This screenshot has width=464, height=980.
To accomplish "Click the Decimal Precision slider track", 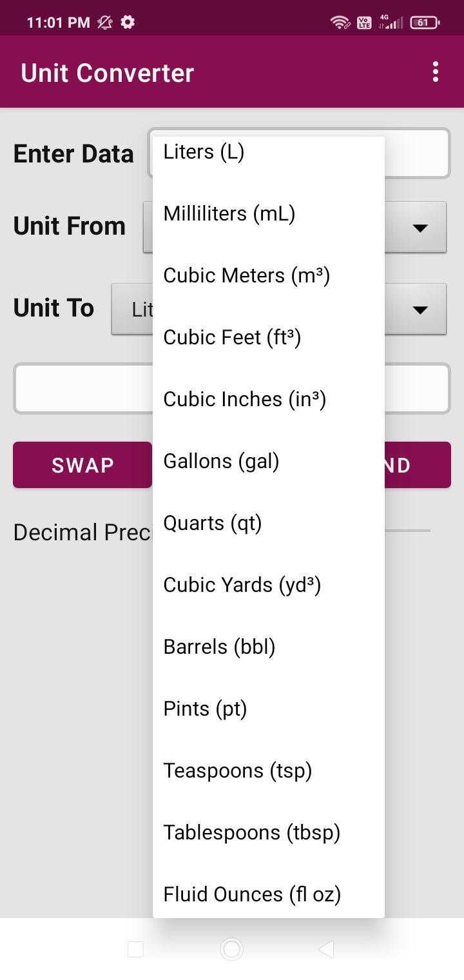I will [x=407, y=531].
